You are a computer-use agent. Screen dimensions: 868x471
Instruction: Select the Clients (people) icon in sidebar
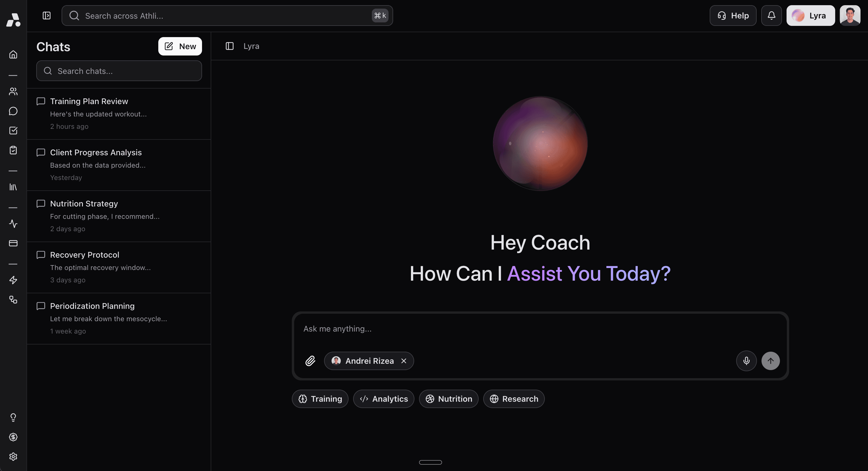[13, 91]
